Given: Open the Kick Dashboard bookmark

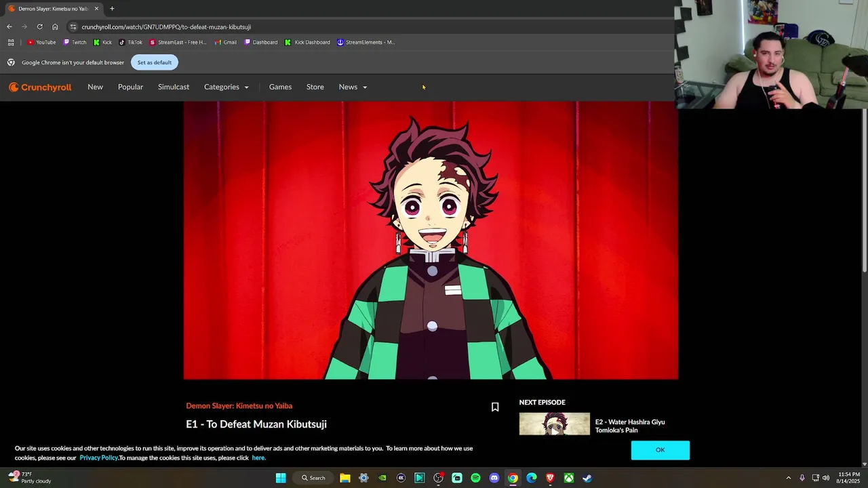Looking at the screenshot, I should pyautogui.click(x=307, y=42).
